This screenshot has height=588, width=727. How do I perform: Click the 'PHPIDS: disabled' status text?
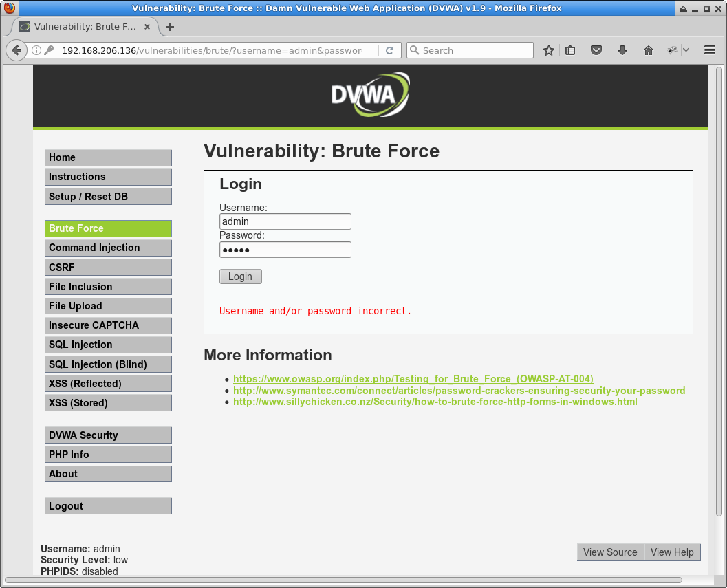point(79,571)
